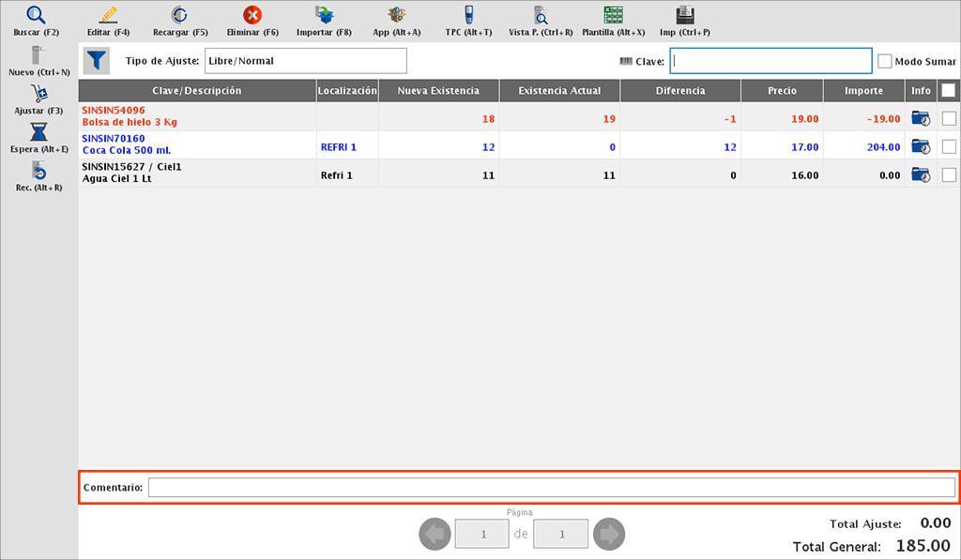Open the Editar (F4) pencil tool
This screenshot has height=560, width=961.
tap(108, 16)
